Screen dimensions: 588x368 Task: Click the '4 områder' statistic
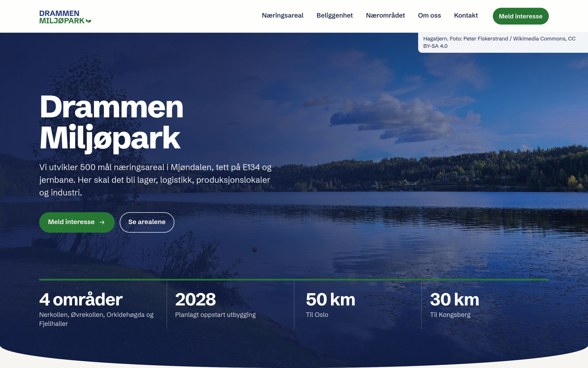click(x=81, y=299)
